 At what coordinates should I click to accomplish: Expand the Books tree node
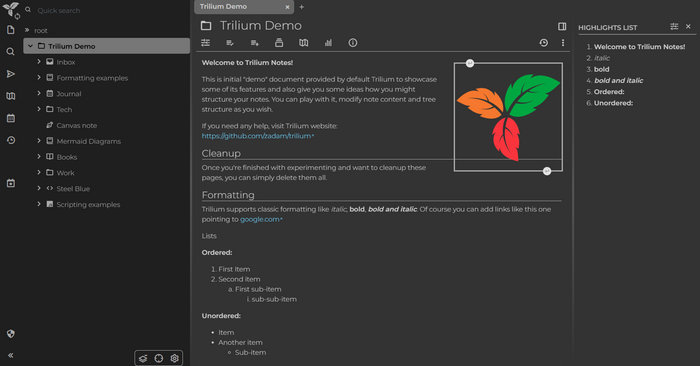(39, 157)
